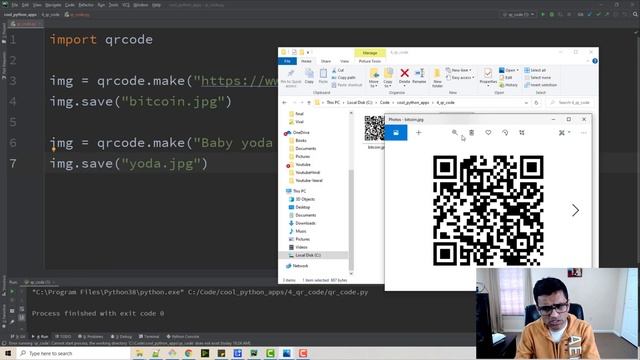
Task: Click the three-dots more menu in Photos
Action: tap(584, 133)
